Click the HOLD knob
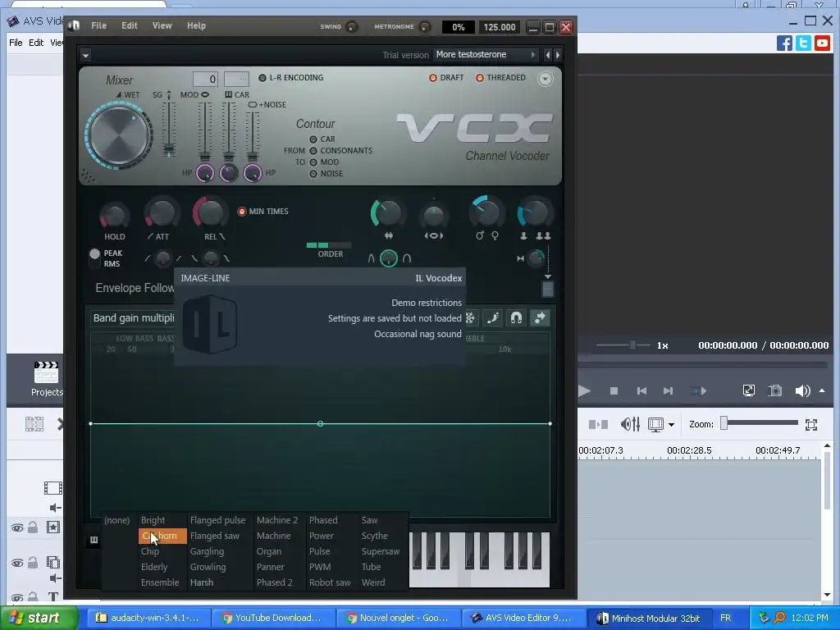This screenshot has height=630, width=840. pos(114,216)
